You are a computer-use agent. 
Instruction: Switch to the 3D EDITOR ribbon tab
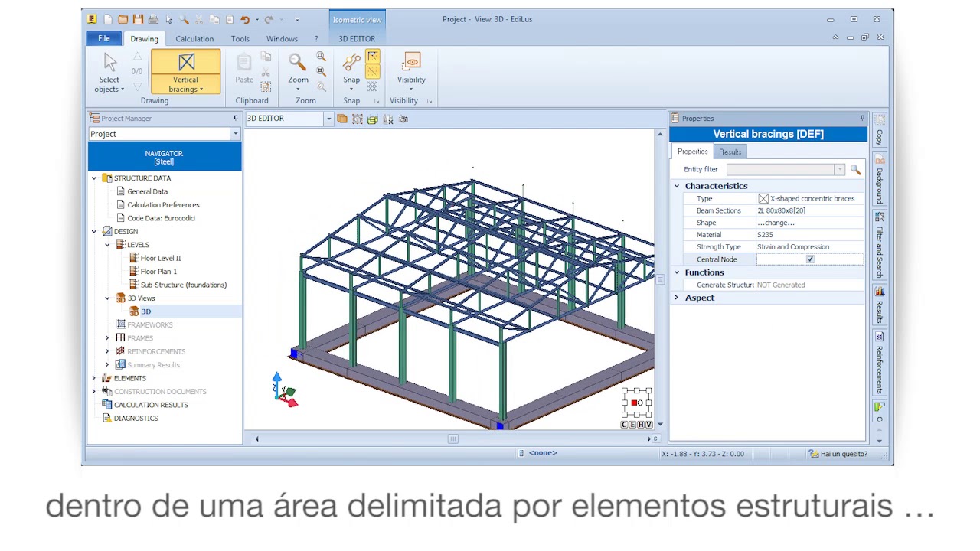coord(357,39)
